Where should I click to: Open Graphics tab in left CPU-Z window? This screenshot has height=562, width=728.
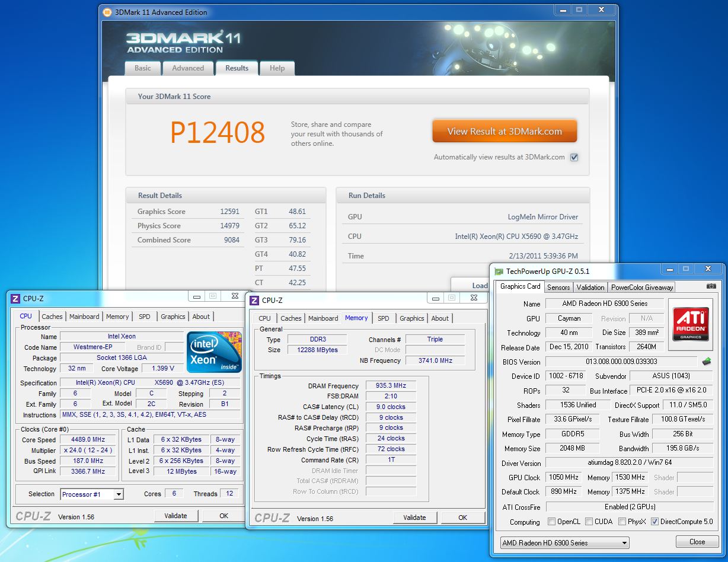coord(173,317)
